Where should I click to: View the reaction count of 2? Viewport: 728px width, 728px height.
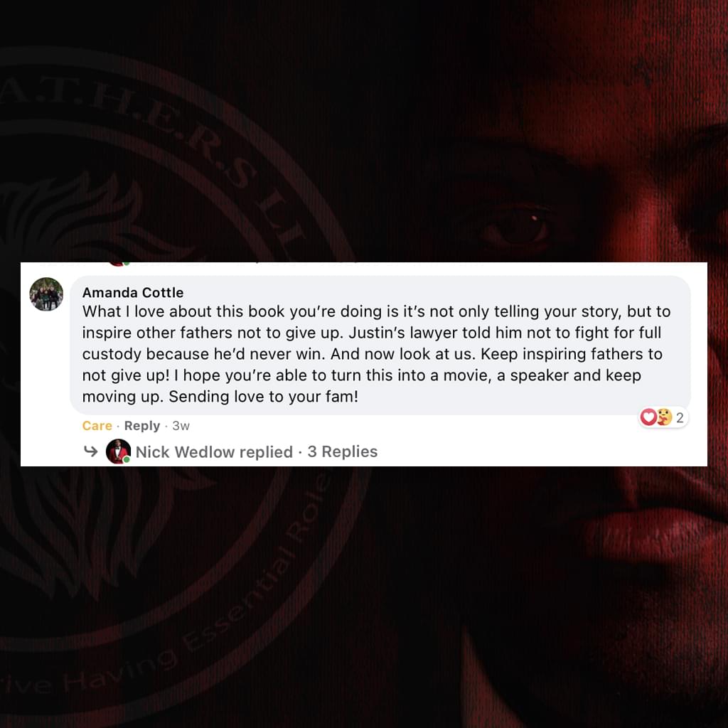[x=680, y=417]
